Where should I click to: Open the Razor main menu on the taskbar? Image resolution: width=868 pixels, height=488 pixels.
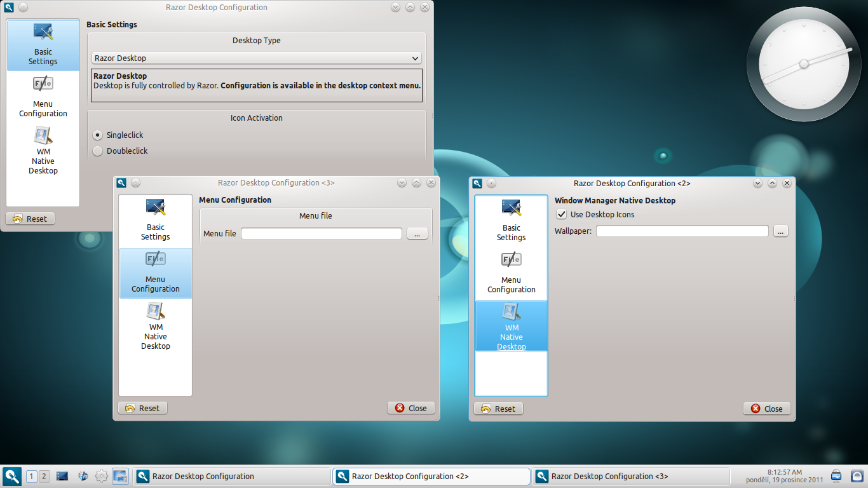tap(12, 476)
